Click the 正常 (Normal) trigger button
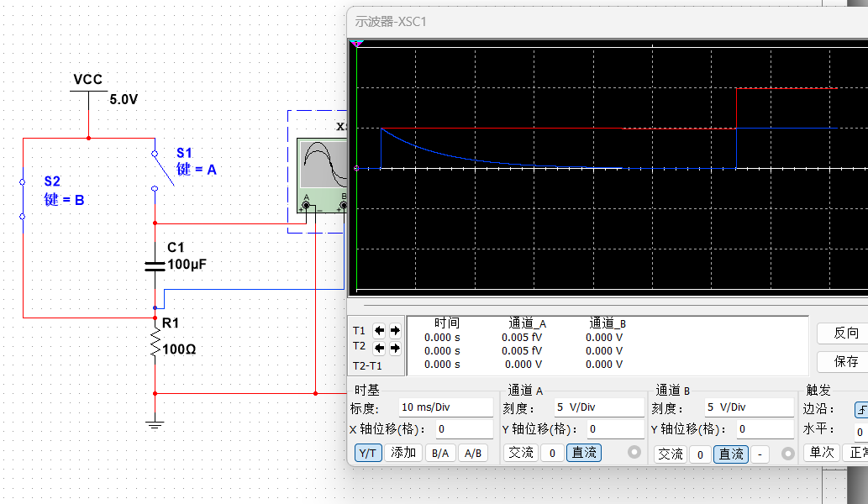The height and width of the screenshot is (504, 868). [857, 453]
